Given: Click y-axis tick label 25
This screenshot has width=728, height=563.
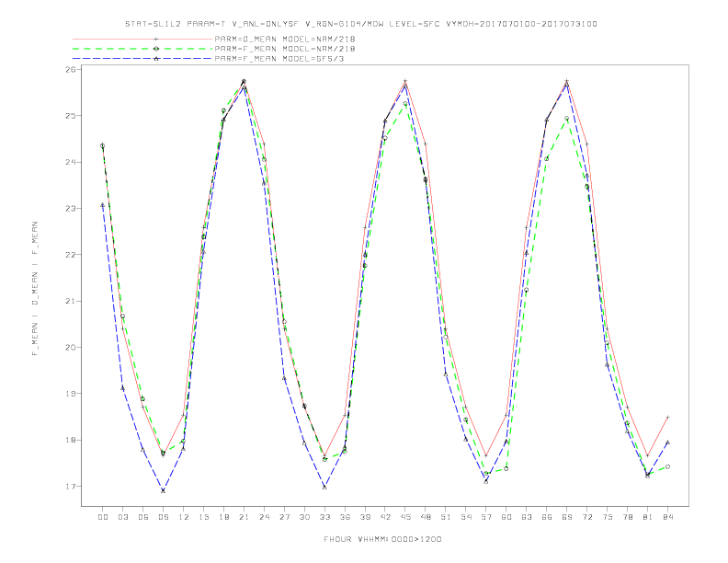Looking at the screenshot, I should click(71, 116).
